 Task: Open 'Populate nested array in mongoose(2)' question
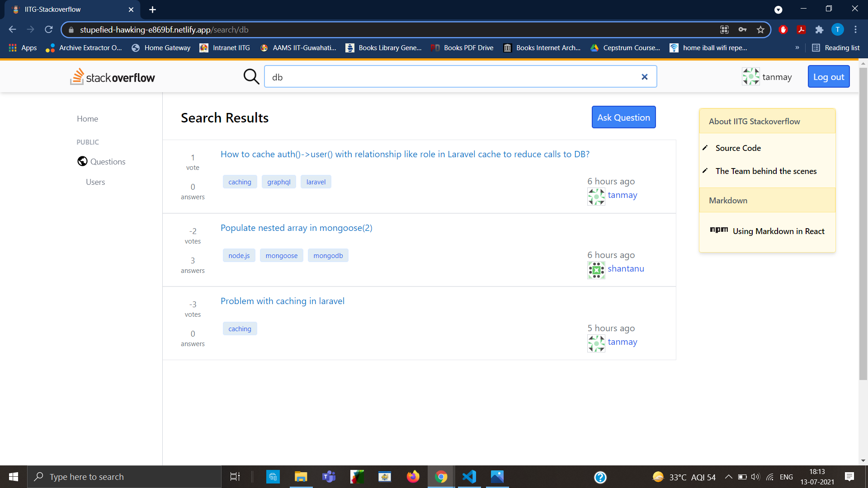296,228
